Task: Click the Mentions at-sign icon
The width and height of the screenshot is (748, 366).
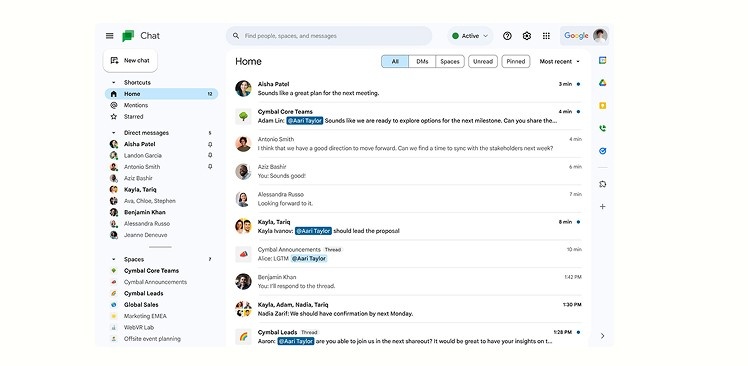Action: [114, 105]
